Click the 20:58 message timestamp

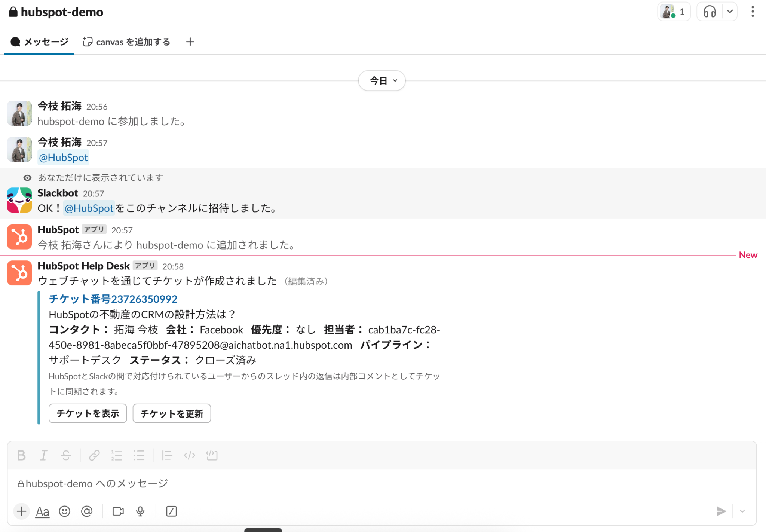tap(173, 266)
